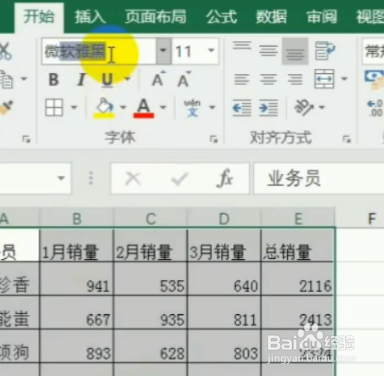Set middle vertical alignment
Screen dimensions: 384x376
268,51
